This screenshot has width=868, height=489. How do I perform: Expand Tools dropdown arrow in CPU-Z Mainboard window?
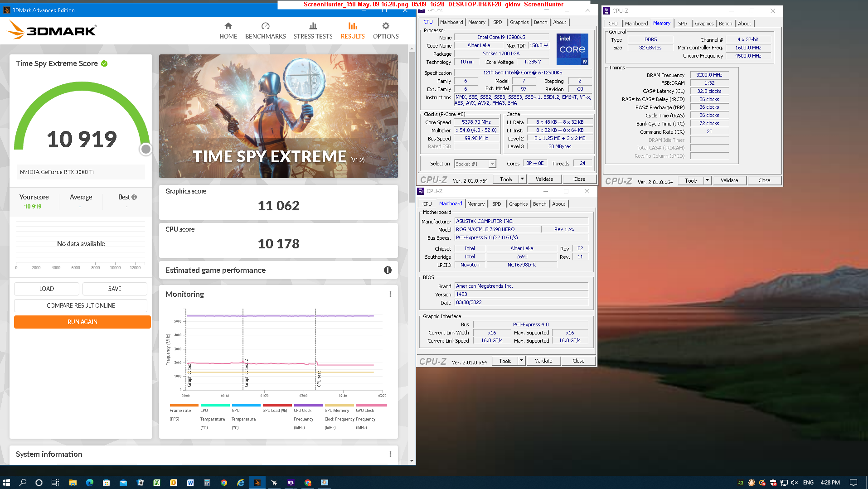tap(521, 361)
